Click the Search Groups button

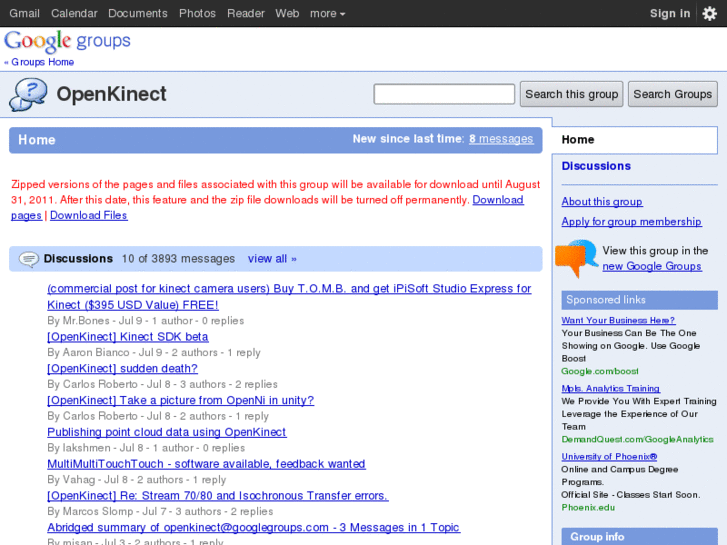pos(673,94)
